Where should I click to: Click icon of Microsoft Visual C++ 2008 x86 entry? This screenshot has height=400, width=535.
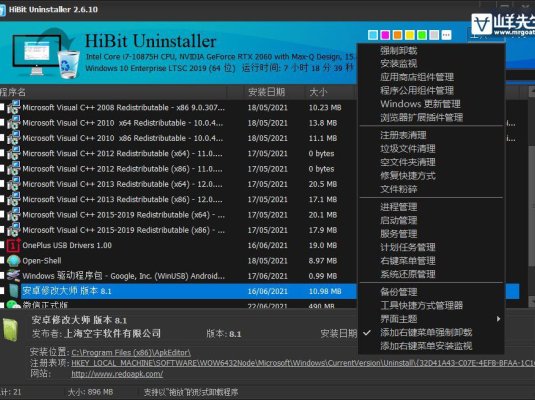tap(14, 107)
